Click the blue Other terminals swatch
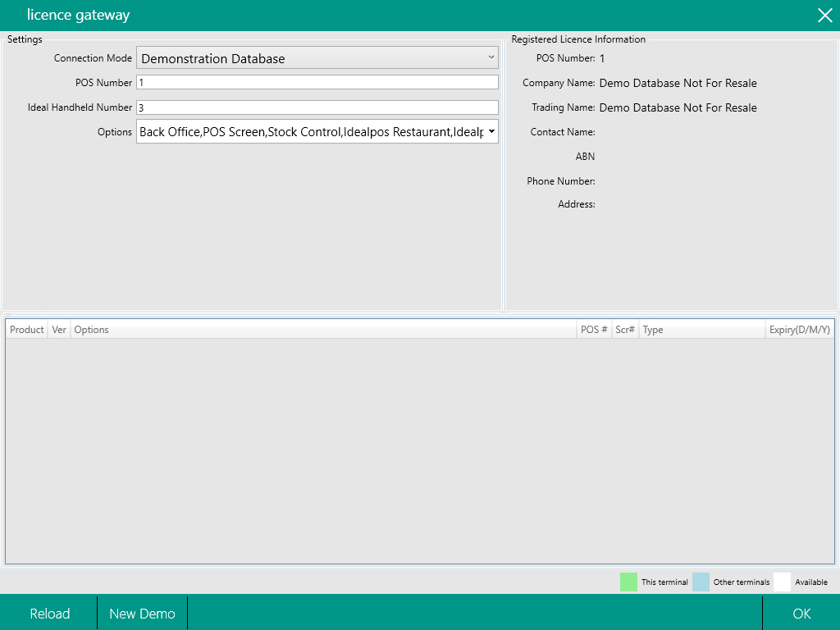The width and height of the screenshot is (840, 630). [x=701, y=582]
